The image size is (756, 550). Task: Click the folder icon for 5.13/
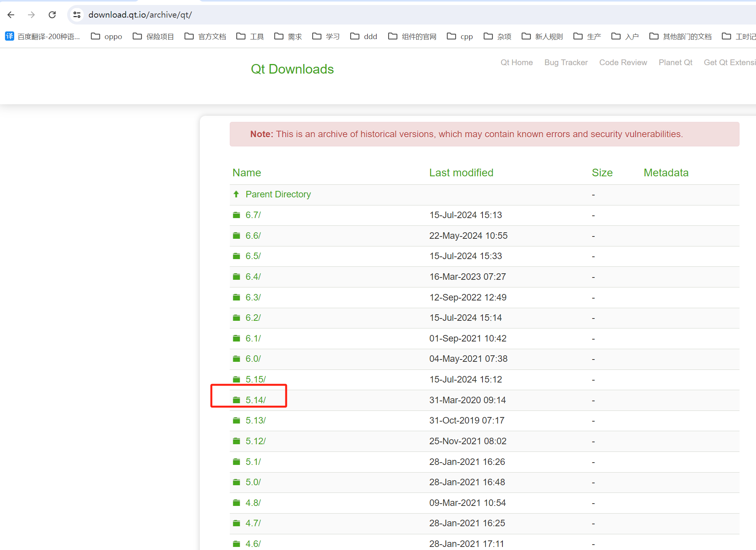tap(236, 420)
